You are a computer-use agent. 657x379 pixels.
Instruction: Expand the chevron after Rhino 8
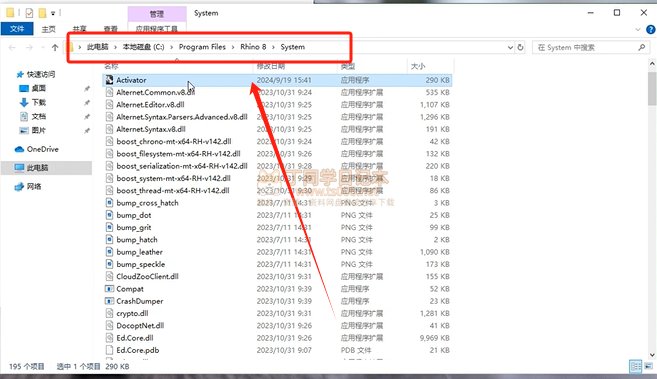[273, 47]
